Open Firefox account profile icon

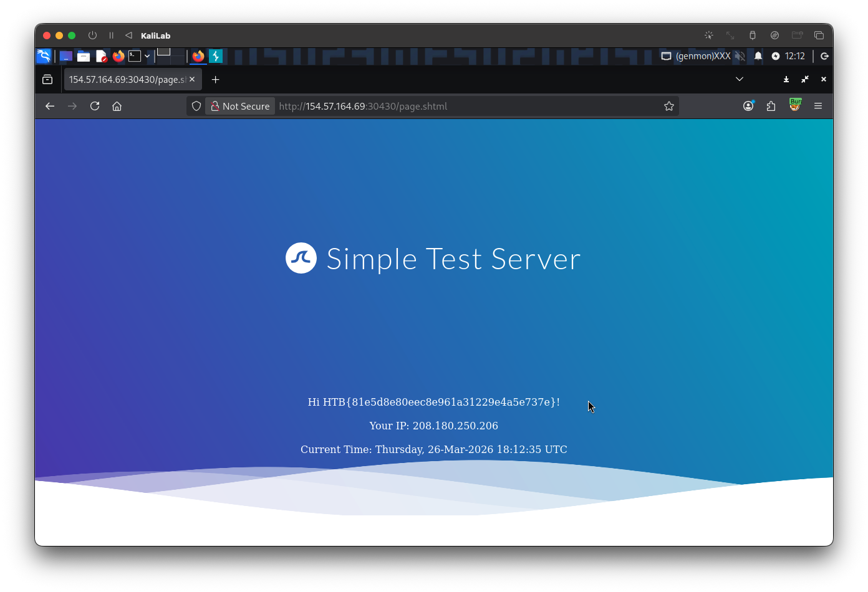(748, 106)
